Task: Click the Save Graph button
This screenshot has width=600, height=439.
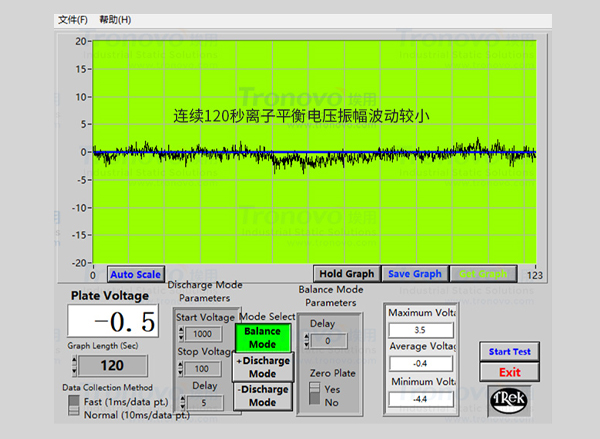Action: pos(415,274)
